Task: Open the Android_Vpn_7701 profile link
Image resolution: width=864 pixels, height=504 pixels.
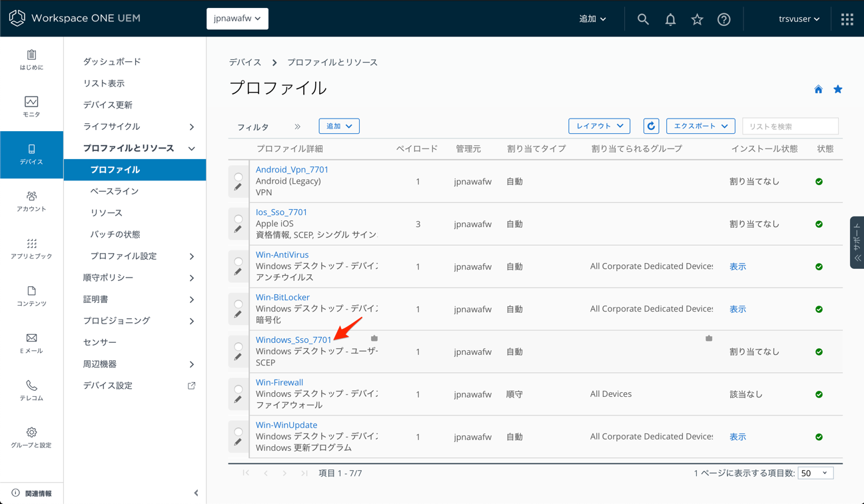Action: click(x=292, y=169)
